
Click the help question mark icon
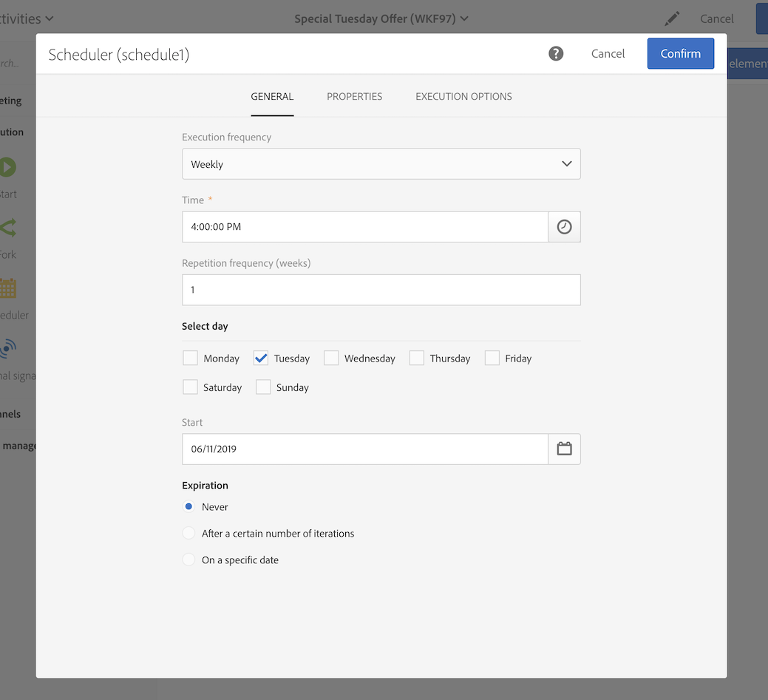pos(556,53)
